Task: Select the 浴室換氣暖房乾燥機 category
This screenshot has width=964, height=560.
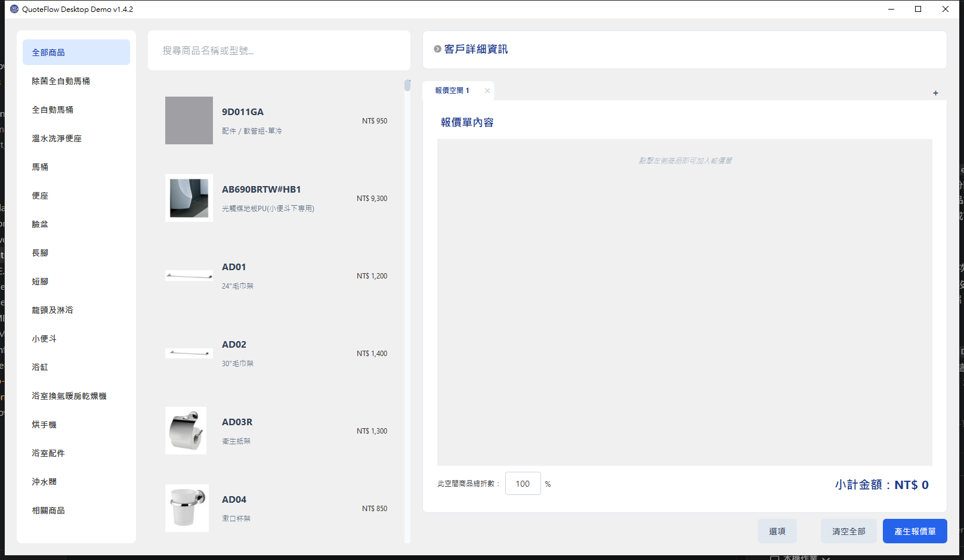Action: pos(76,396)
